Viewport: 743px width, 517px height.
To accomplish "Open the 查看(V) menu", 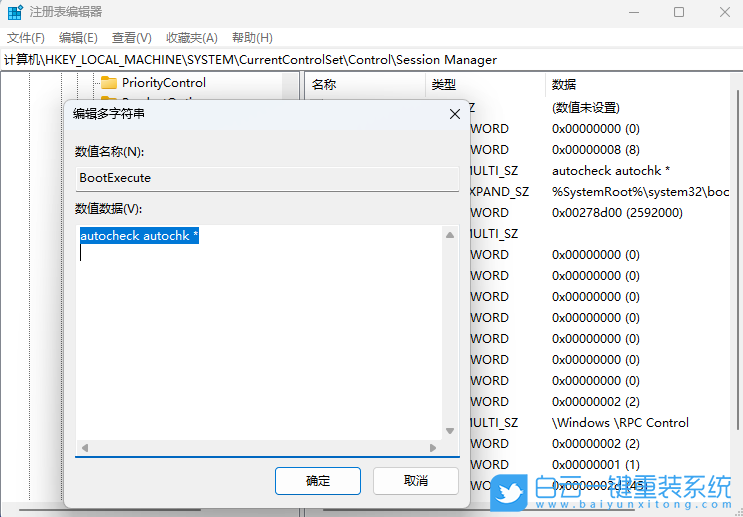I will coord(132,38).
